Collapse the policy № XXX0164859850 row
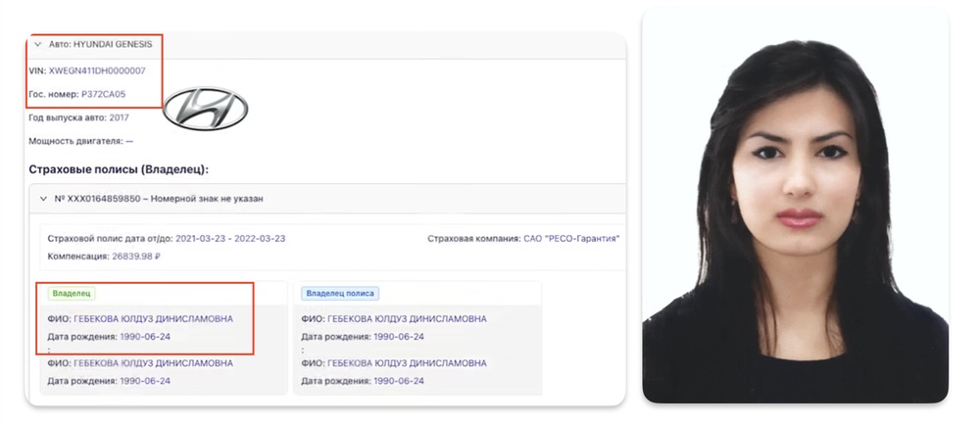 (x=43, y=199)
